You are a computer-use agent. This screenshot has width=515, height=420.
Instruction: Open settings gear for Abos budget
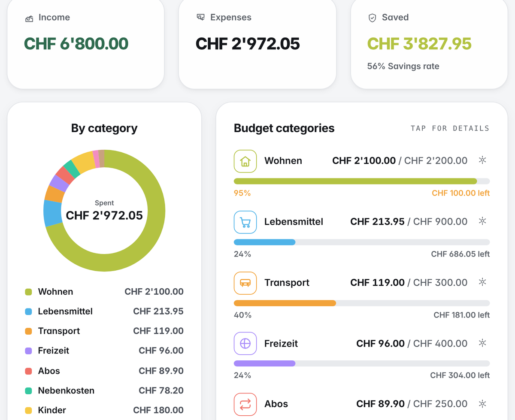482,404
